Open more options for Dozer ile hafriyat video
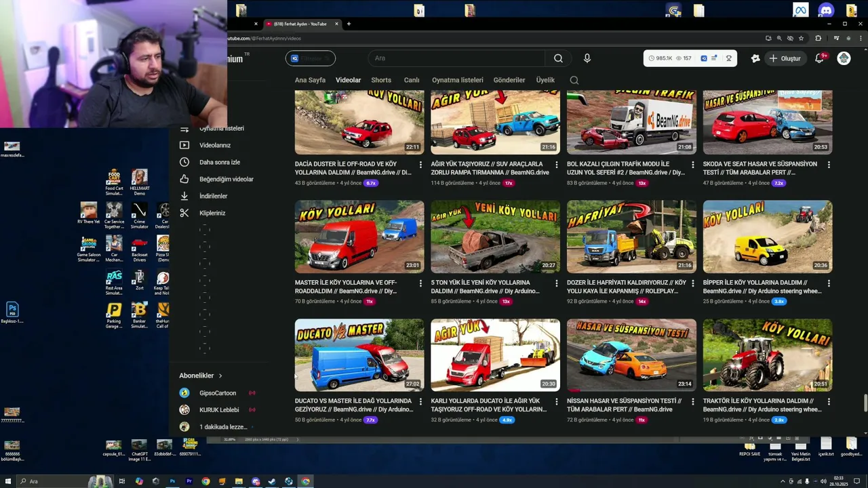 coord(693,283)
